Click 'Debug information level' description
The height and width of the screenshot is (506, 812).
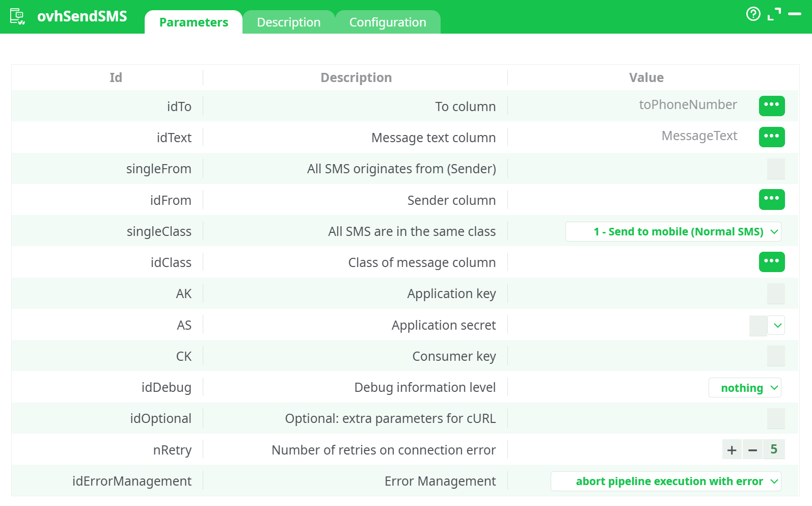click(425, 387)
